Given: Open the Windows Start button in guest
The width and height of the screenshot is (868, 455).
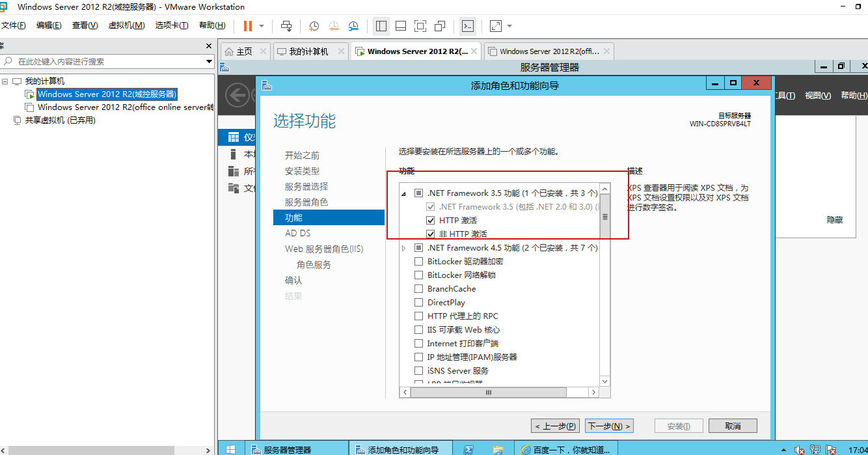Looking at the screenshot, I should click(230, 449).
